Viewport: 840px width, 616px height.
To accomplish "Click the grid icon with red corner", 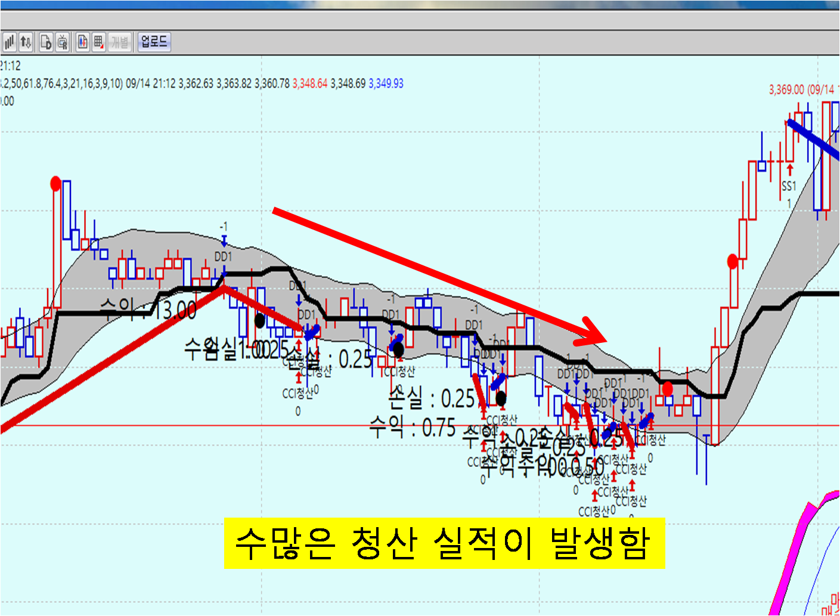I will pos(99,42).
